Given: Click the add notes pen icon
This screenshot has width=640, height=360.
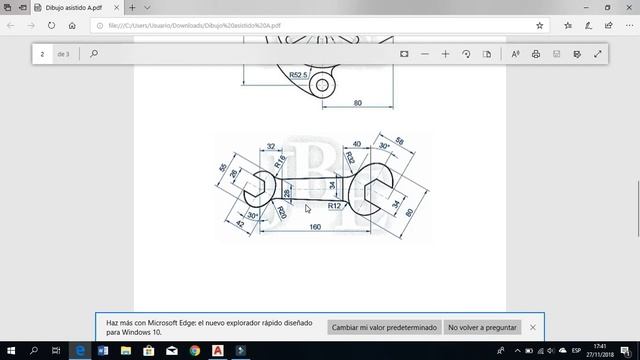Looking at the screenshot, I should pos(588,25).
